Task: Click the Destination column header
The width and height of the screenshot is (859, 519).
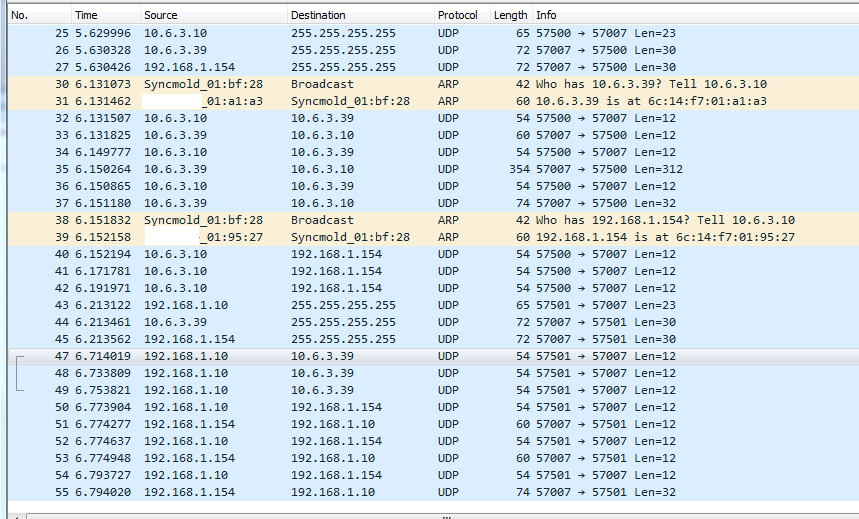Action: 360,15
